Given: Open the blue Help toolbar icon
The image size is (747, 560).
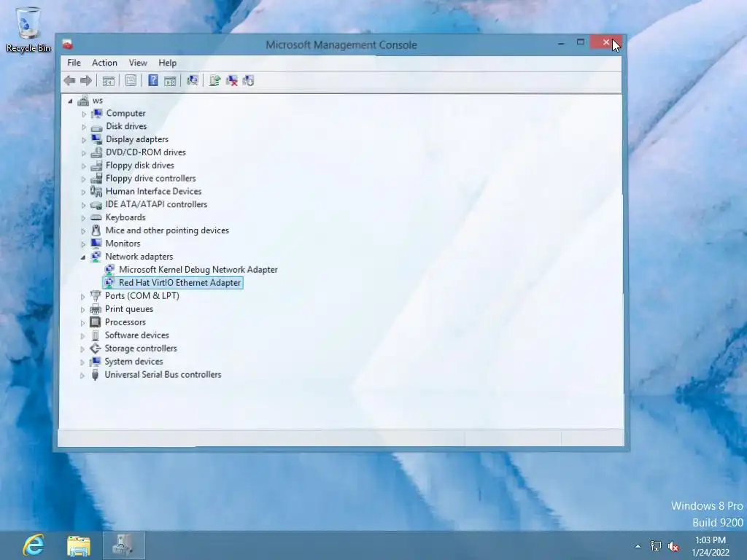Looking at the screenshot, I should point(153,80).
